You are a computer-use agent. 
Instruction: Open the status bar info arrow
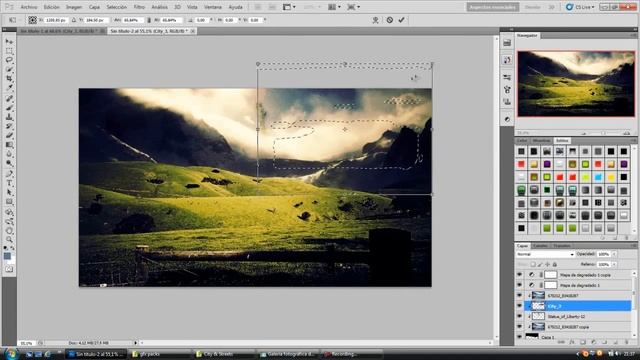pos(136,343)
